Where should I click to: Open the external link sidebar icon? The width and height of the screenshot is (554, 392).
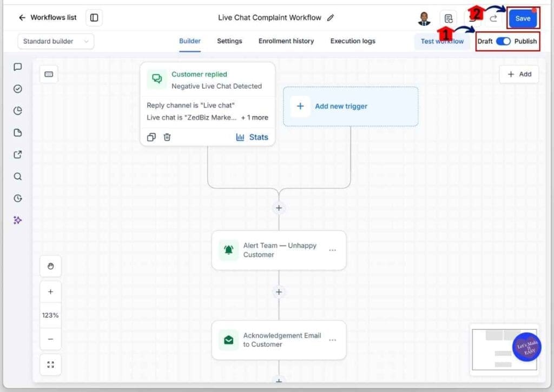pyautogui.click(x=18, y=154)
